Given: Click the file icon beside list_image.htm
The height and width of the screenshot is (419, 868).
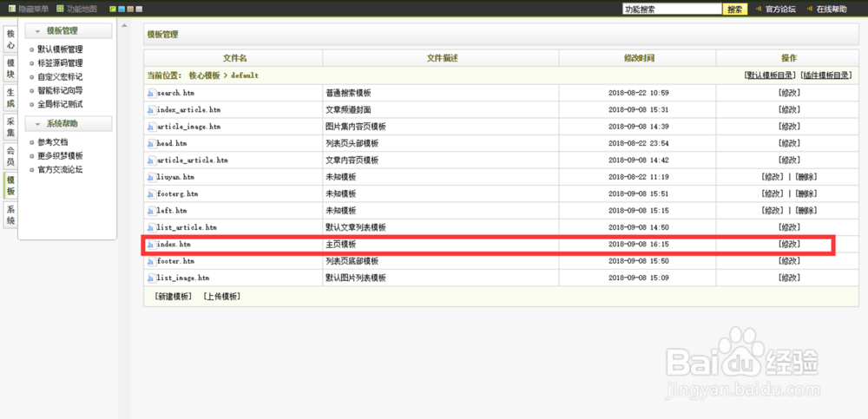Looking at the screenshot, I should pos(151,278).
